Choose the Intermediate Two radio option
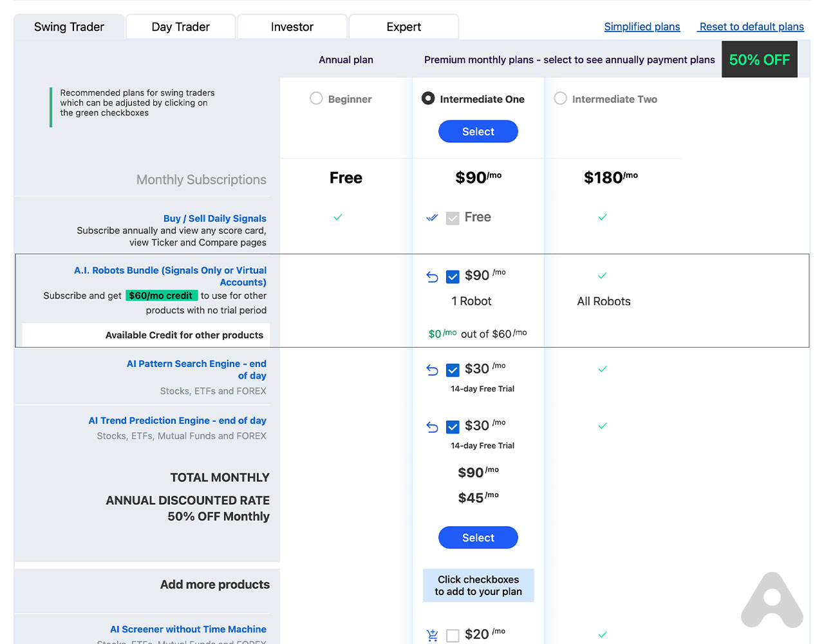 point(561,99)
